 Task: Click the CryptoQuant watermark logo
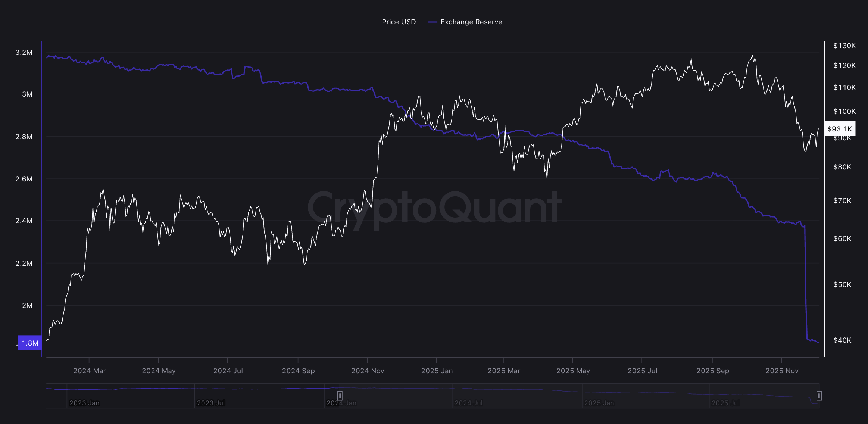[434, 208]
